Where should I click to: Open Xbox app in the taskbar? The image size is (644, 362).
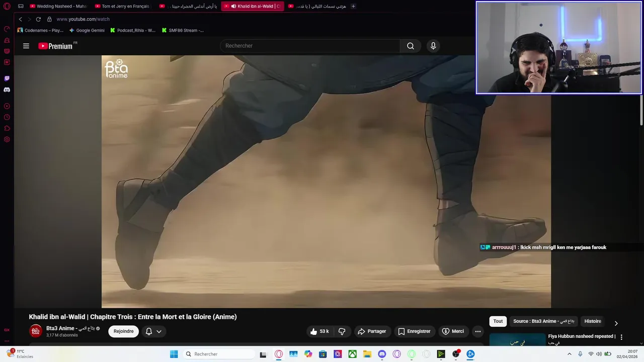(353, 354)
